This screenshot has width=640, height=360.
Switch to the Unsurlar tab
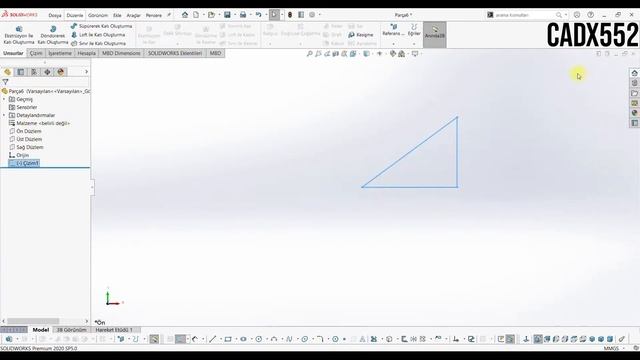tap(13, 53)
